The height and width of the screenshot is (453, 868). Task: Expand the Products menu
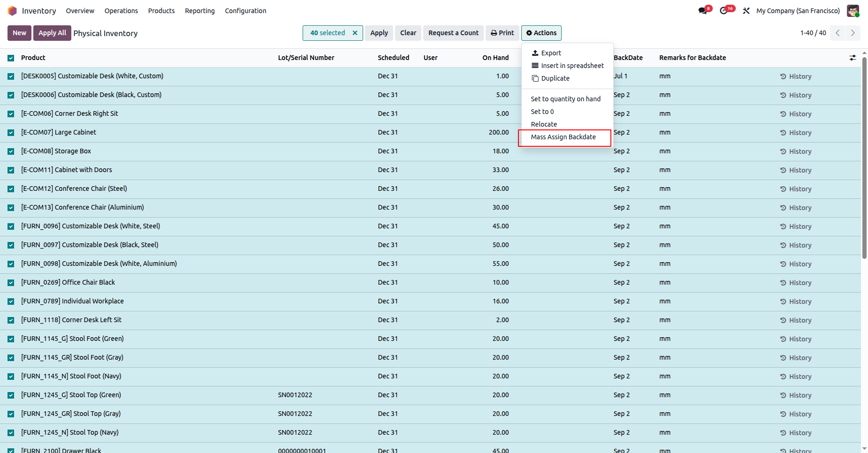161,11
